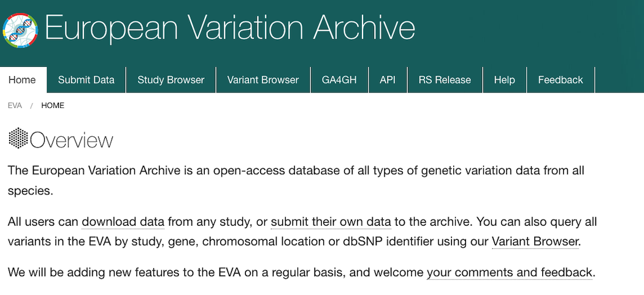644x295 pixels.
Task: Open the API tab
Action: pyautogui.click(x=388, y=80)
